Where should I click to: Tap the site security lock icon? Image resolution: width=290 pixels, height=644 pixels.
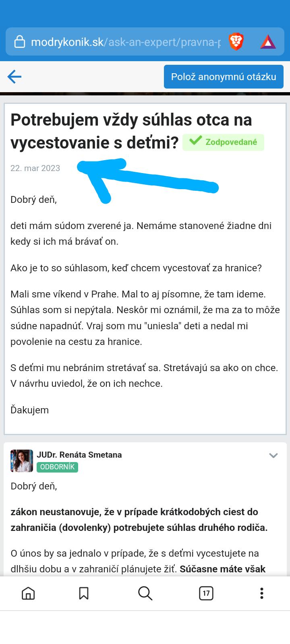pos(19,42)
